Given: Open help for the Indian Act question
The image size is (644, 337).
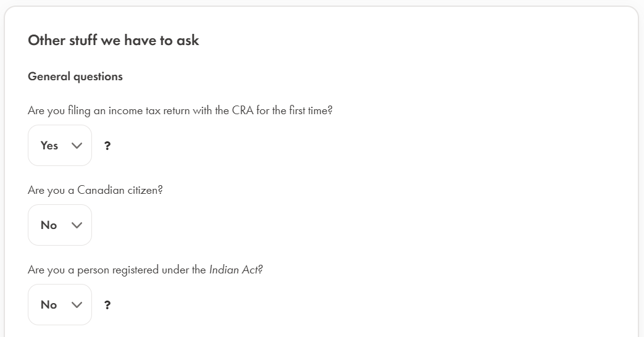Looking at the screenshot, I should [x=107, y=306].
